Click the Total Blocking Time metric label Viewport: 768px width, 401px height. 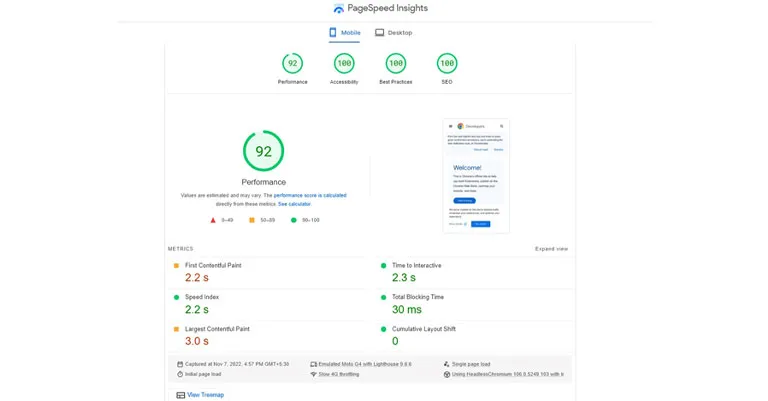[418, 297]
